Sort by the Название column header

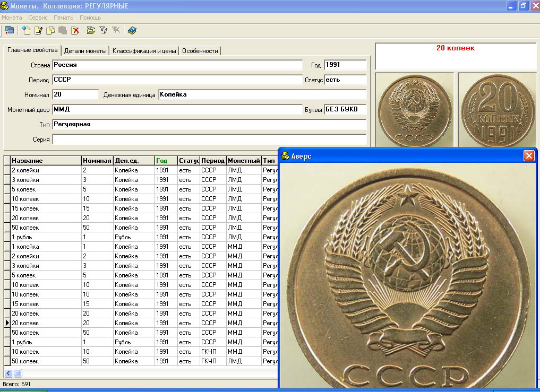(x=46, y=160)
